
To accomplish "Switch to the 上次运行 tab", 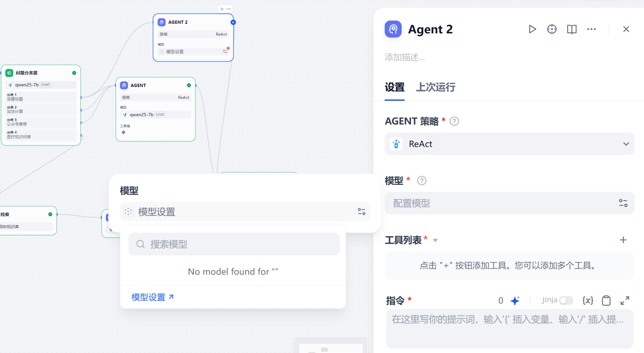I will click(x=436, y=87).
